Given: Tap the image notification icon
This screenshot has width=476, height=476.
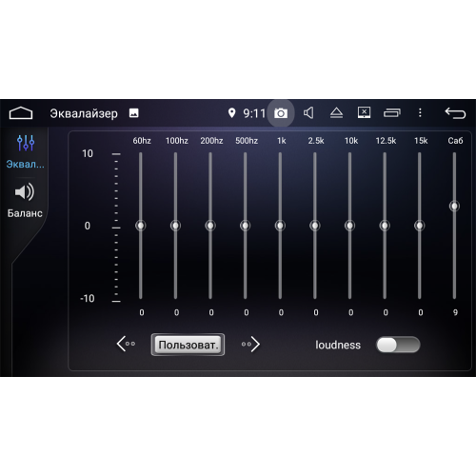Looking at the screenshot, I should point(133,113).
